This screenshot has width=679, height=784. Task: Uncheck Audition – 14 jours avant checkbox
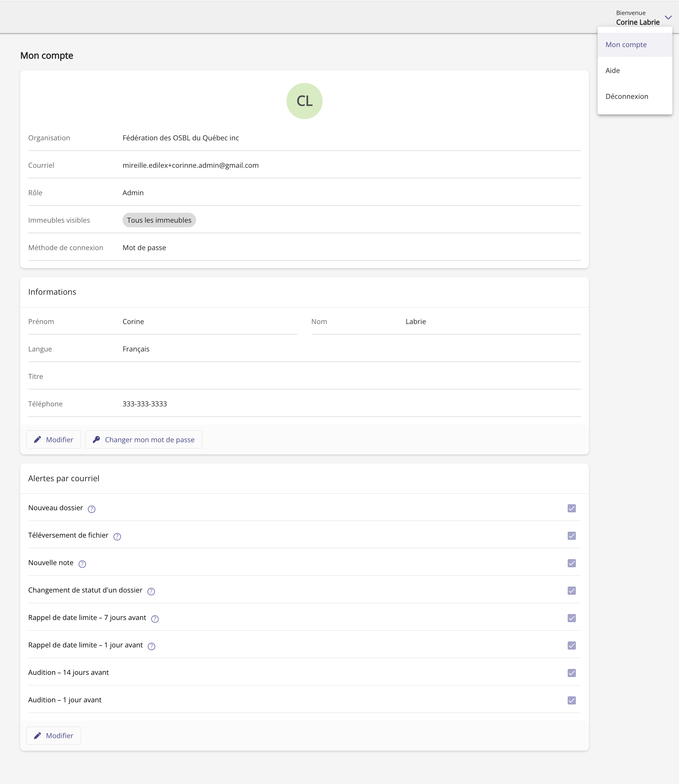[571, 673]
